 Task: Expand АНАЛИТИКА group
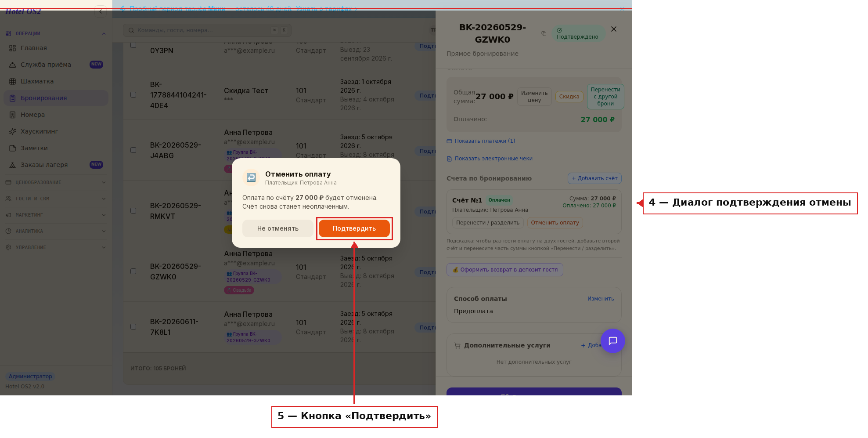click(x=56, y=231)
